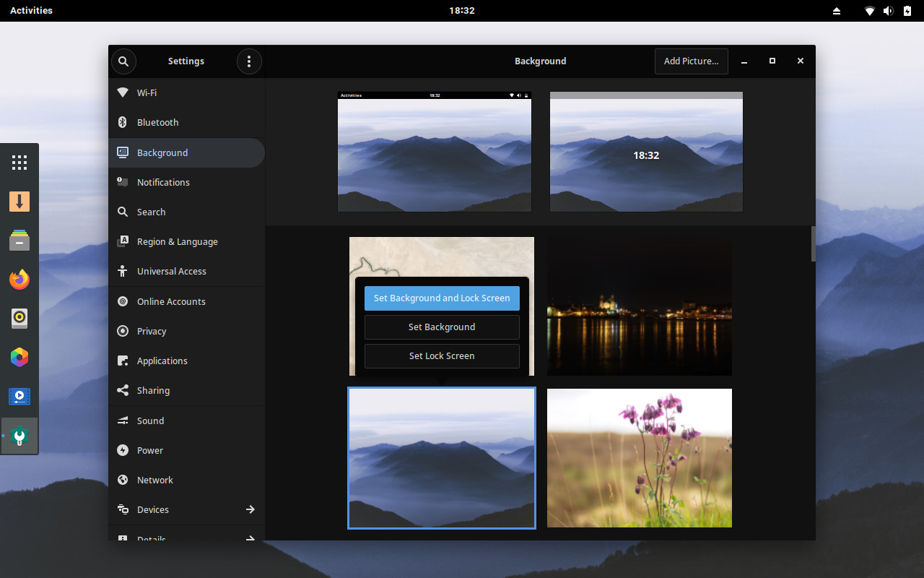Image resolution: width=924 pixels, height=578 pixels.
Task: Select Sharing in the sidebar
Action: pyautogui.click(x=186, y=390)
